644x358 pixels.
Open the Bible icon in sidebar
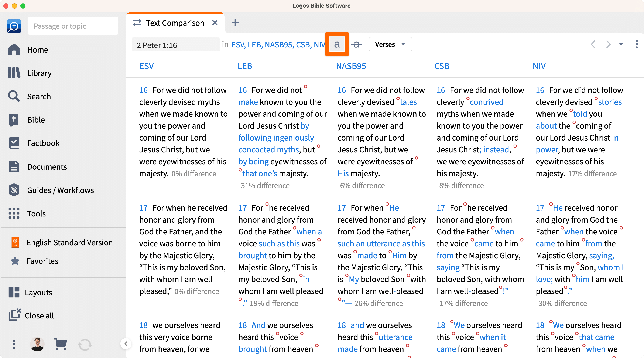point(14,120)
